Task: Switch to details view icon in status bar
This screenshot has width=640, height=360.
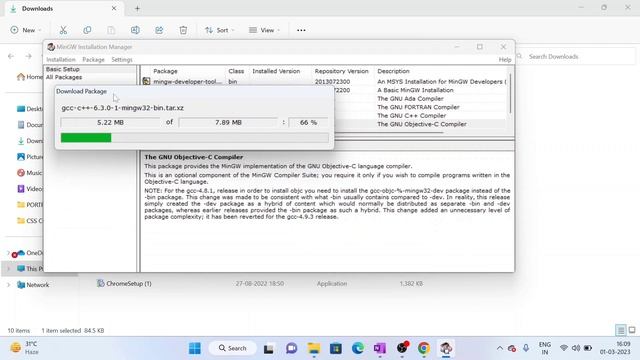Action: coord(620,330)
